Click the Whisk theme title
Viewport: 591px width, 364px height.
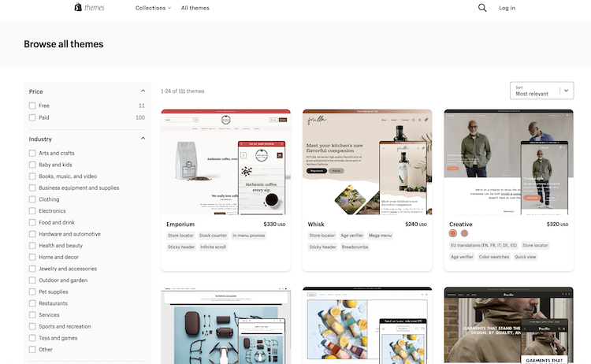click(316, 225)
